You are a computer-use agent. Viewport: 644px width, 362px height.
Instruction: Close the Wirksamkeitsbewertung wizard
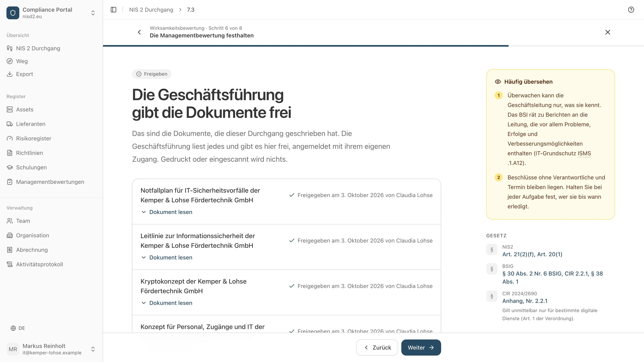608,32
